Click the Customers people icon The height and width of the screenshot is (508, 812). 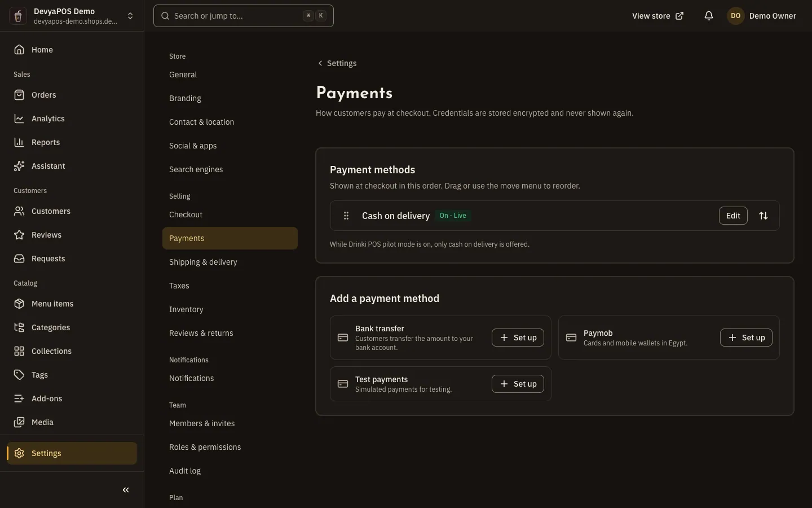(x=19, y=211)
